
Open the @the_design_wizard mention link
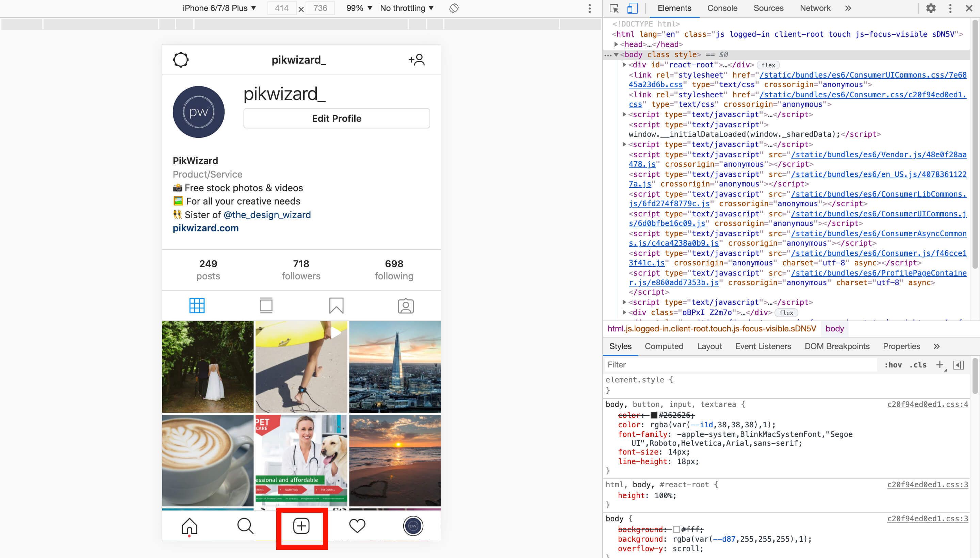(x=267, y=215)
